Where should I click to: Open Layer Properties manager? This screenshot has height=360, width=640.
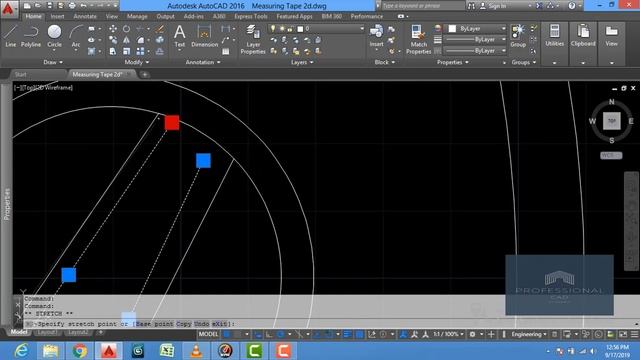click(253, 39)
